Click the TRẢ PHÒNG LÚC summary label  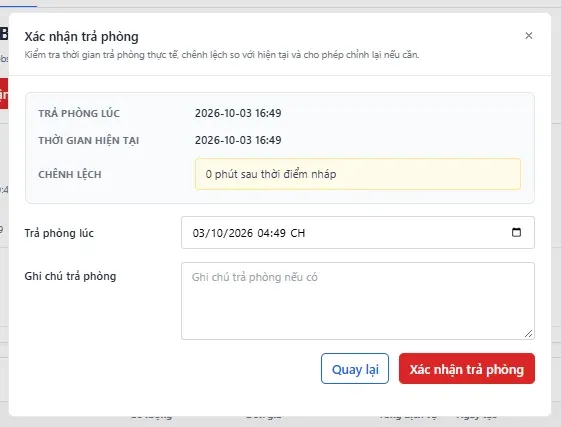(x=79, y=113)
